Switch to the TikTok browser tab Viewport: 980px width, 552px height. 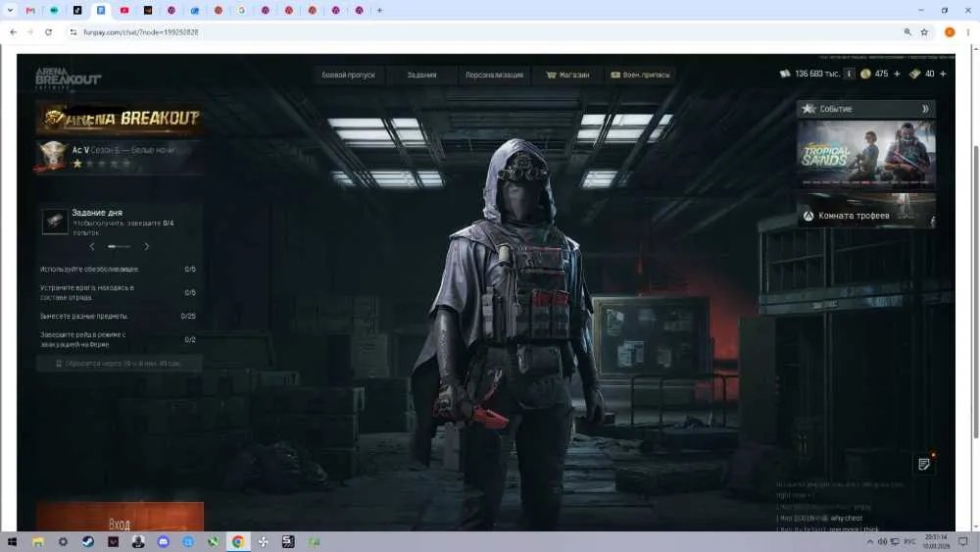tap(77, 11)
